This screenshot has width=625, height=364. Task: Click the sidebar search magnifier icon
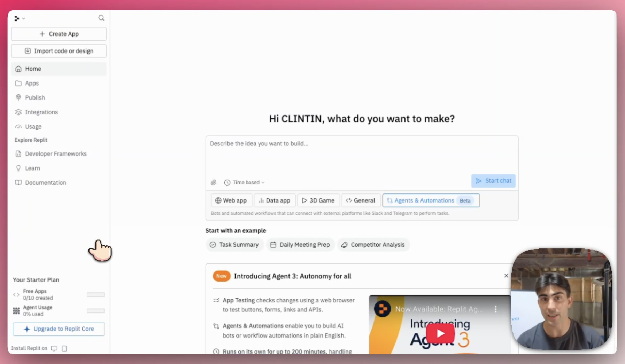point(101,18)
